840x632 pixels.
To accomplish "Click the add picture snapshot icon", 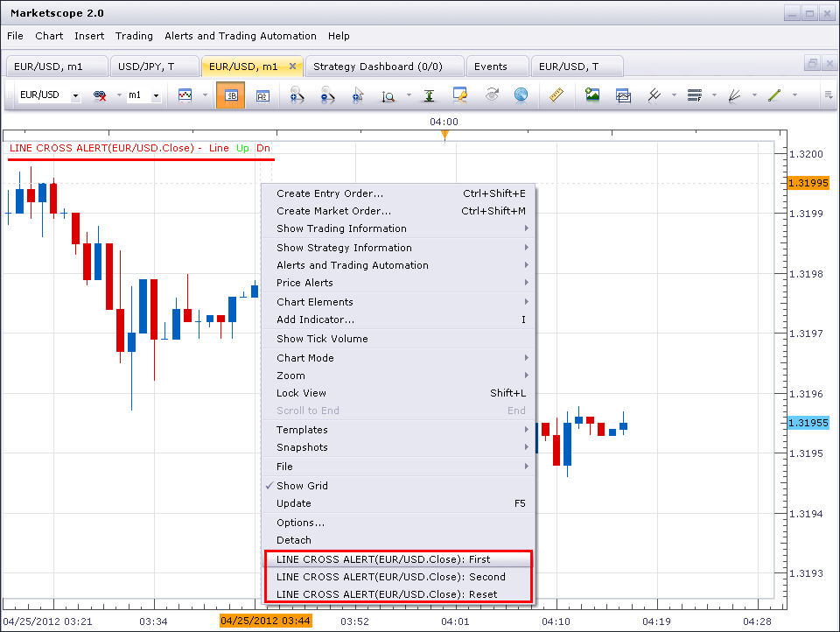I will coord(592,95).
